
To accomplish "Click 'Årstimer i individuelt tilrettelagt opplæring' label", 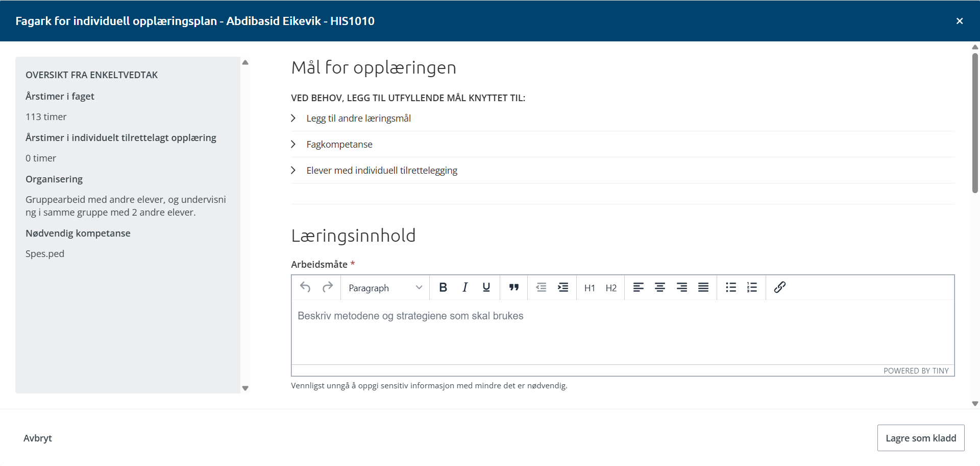I will 121,138.
